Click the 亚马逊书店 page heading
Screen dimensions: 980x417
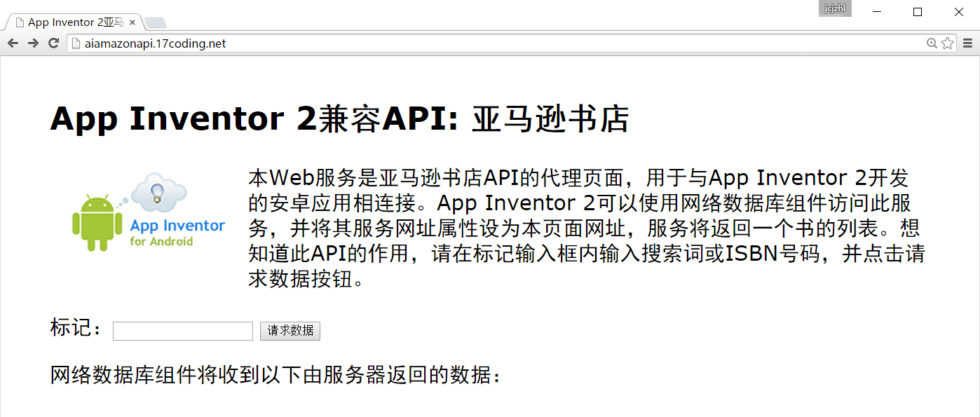point(340,118)
